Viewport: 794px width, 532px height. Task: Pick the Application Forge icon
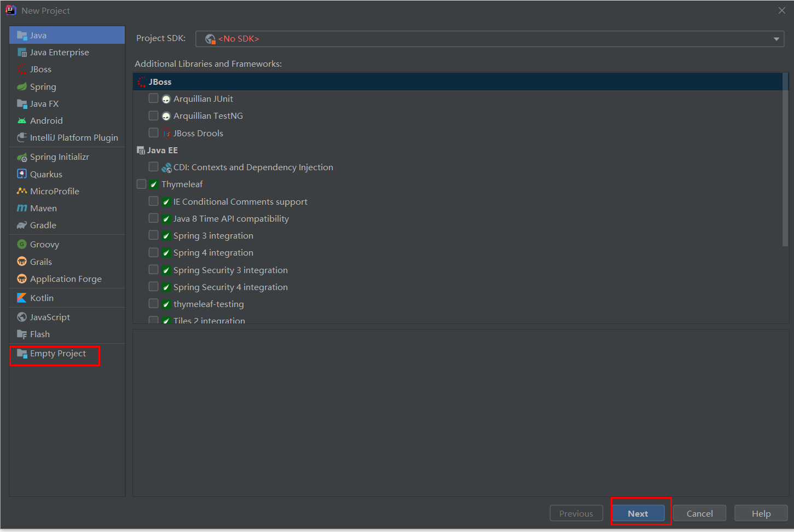coord(22,279)
